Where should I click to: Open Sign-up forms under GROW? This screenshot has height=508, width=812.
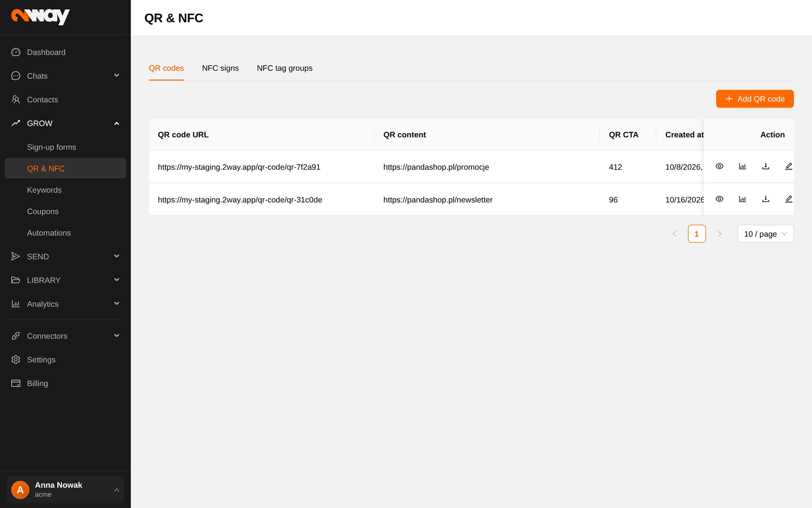[x=65, y=147]
